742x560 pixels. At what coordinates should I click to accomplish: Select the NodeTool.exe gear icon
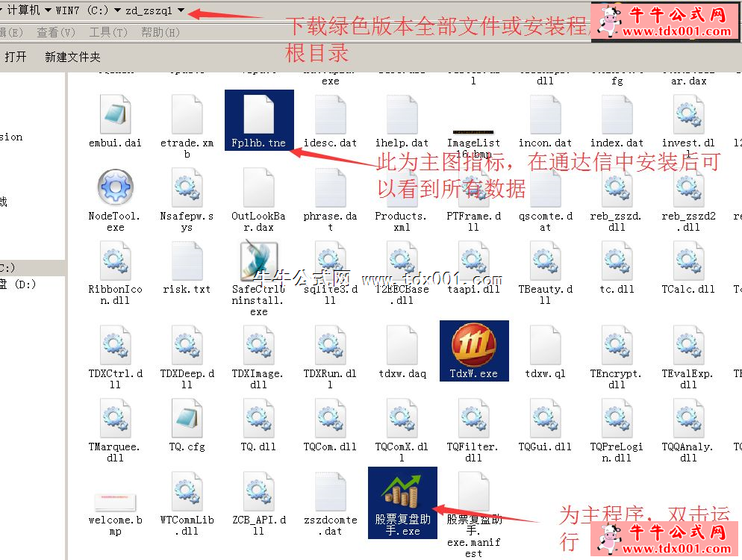(115, 188)
